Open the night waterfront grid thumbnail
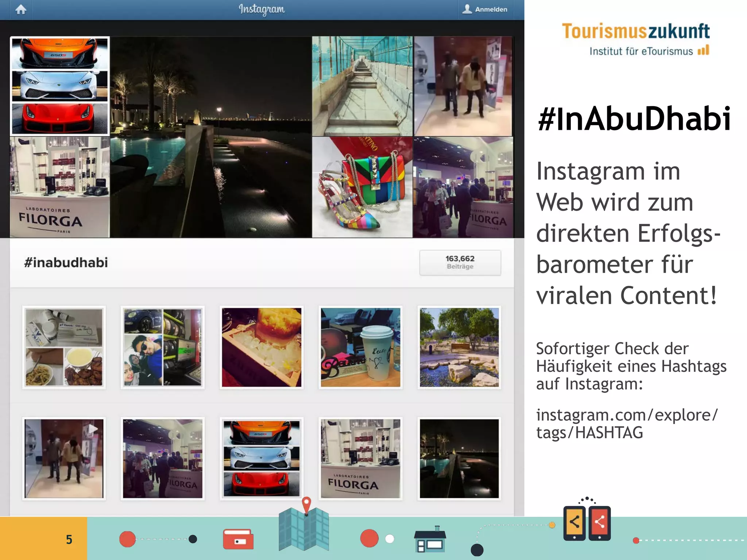Image resolution: width=747 pixels, height=560 pixels. [459, 459]
